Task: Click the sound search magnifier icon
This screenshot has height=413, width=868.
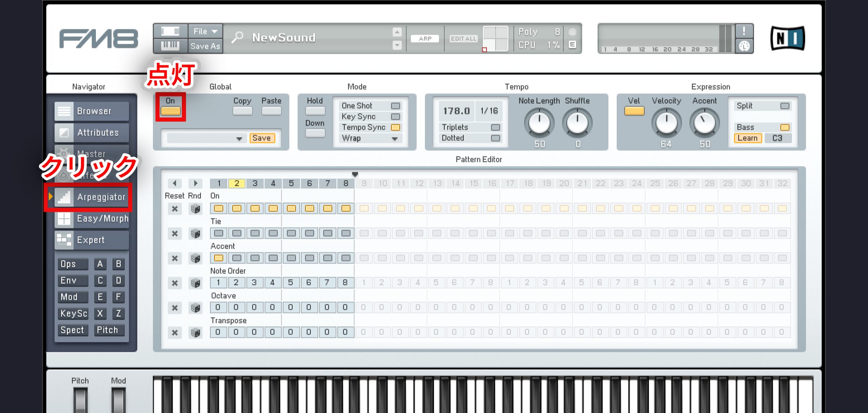Action: click(237, 38)
